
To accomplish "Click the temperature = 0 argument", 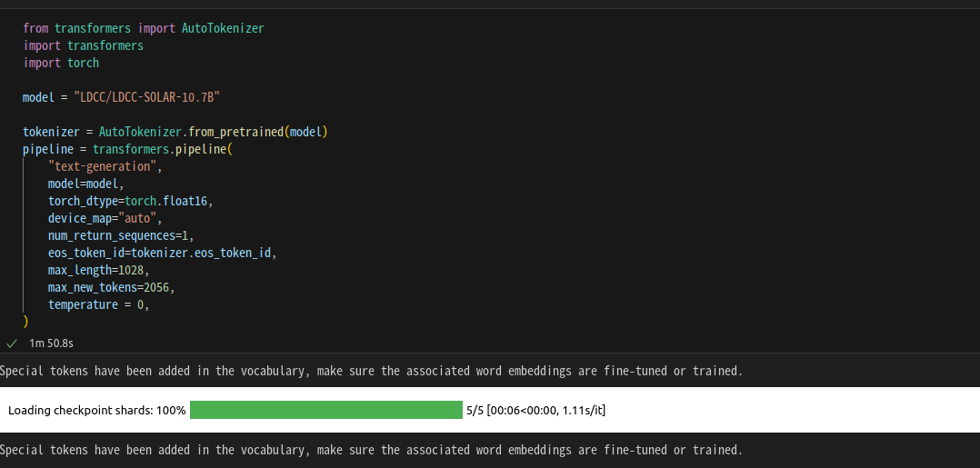I will pyautogui.click(x=98, y=304).
